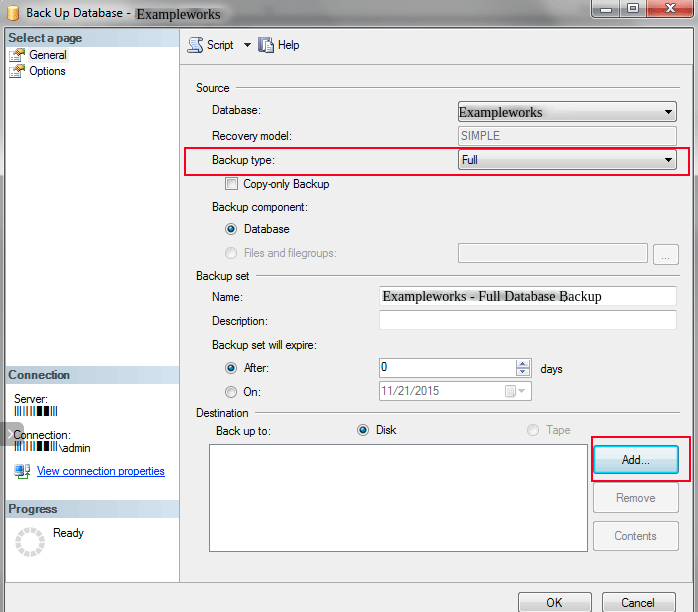This screenshot has width=698, height=612.
Task: Click the Files and filegroups text field
Action: pos(552,253)
